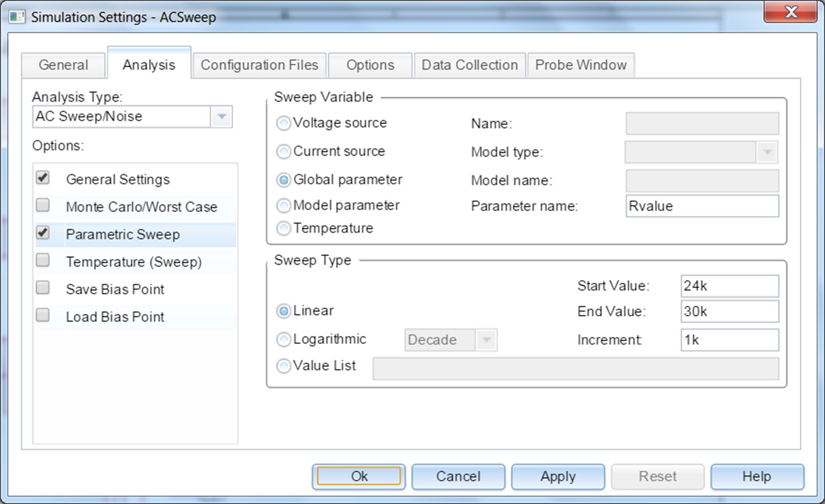The height and width of the screenshot is (504, 825).
Task: Open the Probe Window tab
Action: (580, 65)
